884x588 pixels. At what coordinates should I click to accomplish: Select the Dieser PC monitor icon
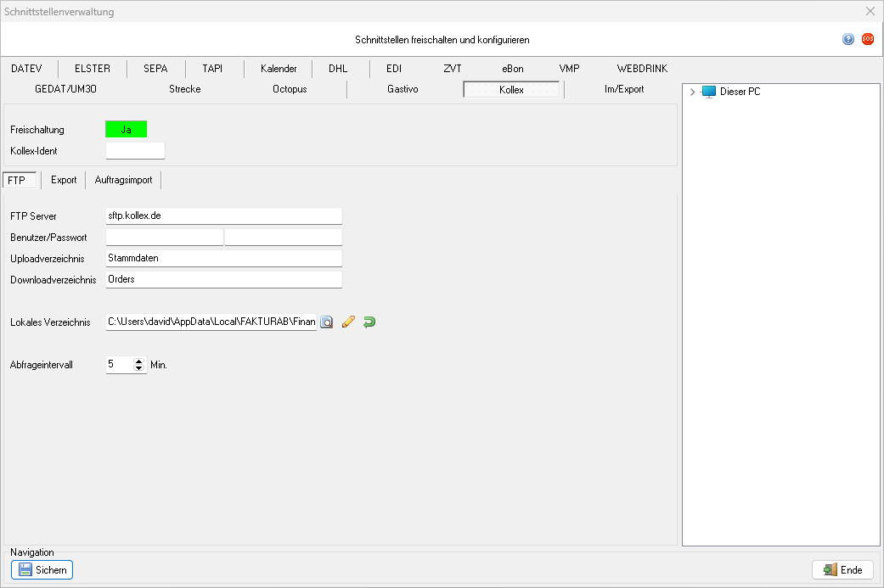(709, 92)
